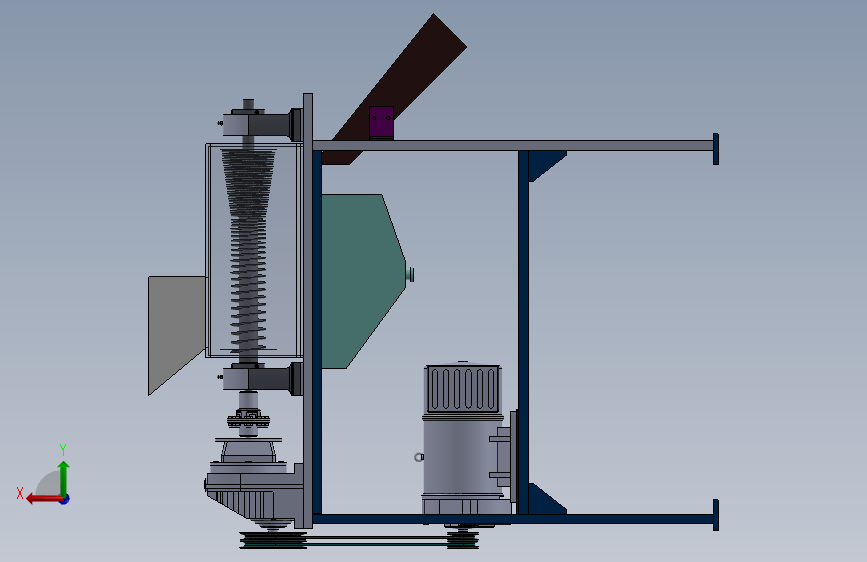Select the purple mounting bracket on top beam
The image size is (867, 562).
click(x=382, y=123)
